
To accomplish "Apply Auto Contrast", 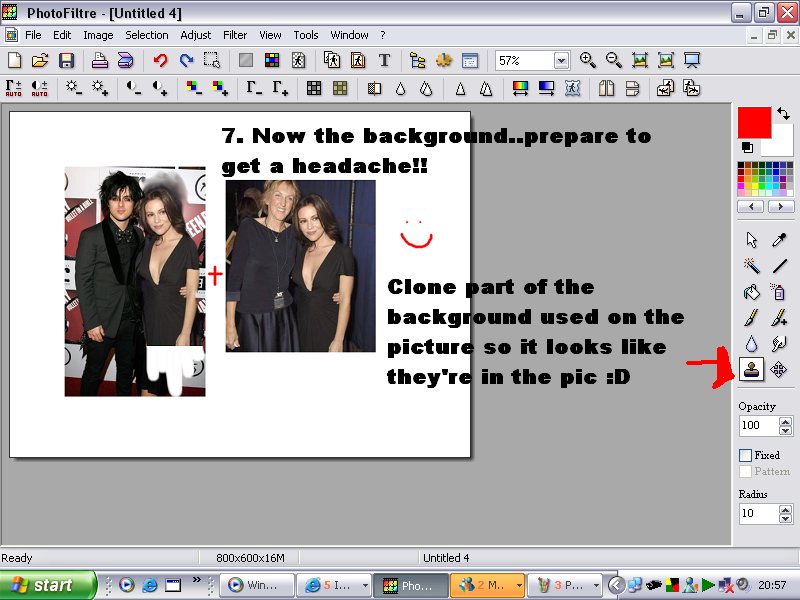I will [x=39, y=88].
